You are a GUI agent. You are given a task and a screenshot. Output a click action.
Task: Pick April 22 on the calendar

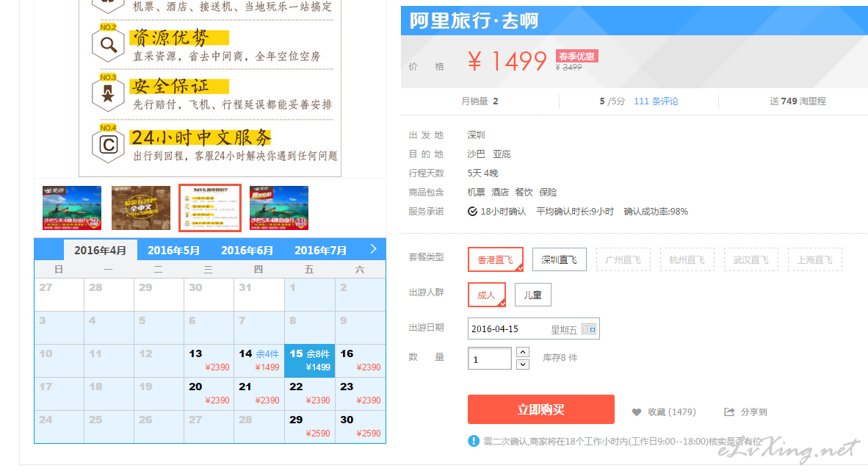(x=309, y=394)
